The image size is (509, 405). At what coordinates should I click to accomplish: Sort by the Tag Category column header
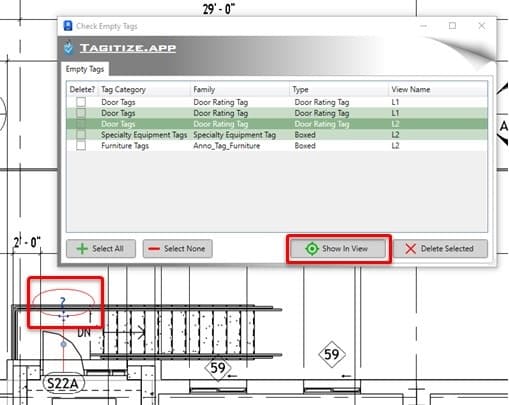[145, 89]
